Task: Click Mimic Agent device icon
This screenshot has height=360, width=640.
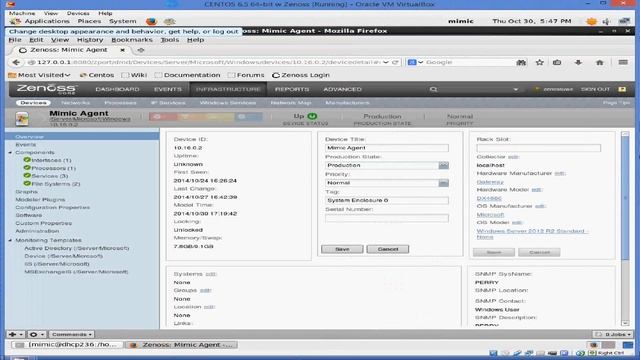Action: 22,118
